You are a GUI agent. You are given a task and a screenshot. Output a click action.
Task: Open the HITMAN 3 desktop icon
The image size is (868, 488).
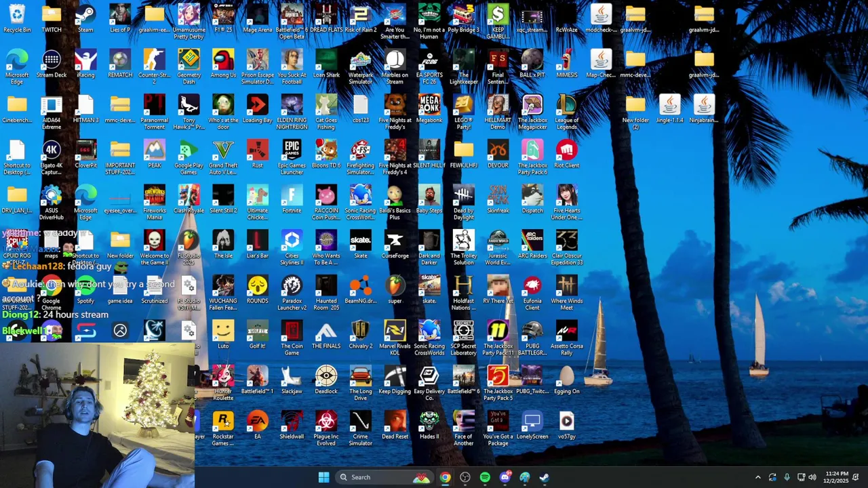tap(85, 110)
